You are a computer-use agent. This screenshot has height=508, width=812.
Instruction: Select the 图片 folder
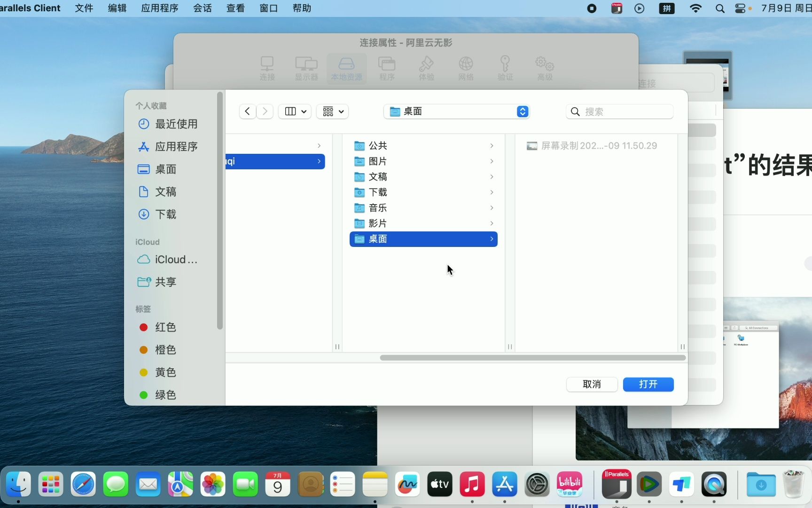423,161
